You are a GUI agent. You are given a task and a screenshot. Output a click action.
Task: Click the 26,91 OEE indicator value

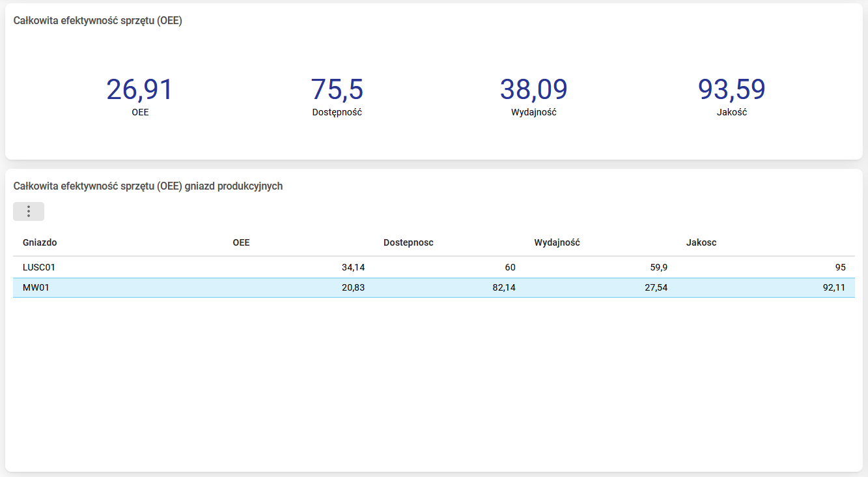140,89
